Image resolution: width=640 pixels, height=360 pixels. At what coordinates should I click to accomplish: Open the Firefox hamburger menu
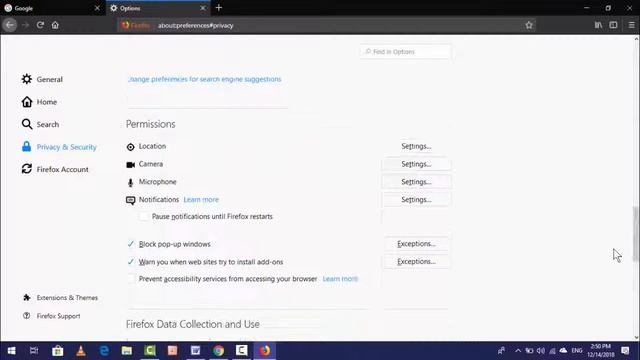[631, 25]
